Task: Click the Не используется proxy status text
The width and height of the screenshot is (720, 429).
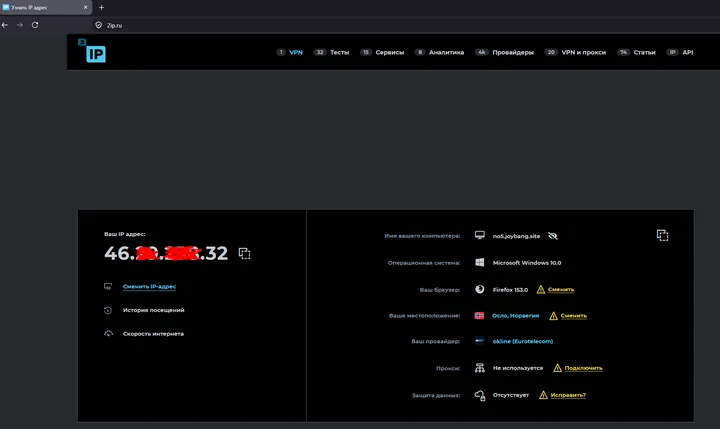Action: tap(518, 368)
